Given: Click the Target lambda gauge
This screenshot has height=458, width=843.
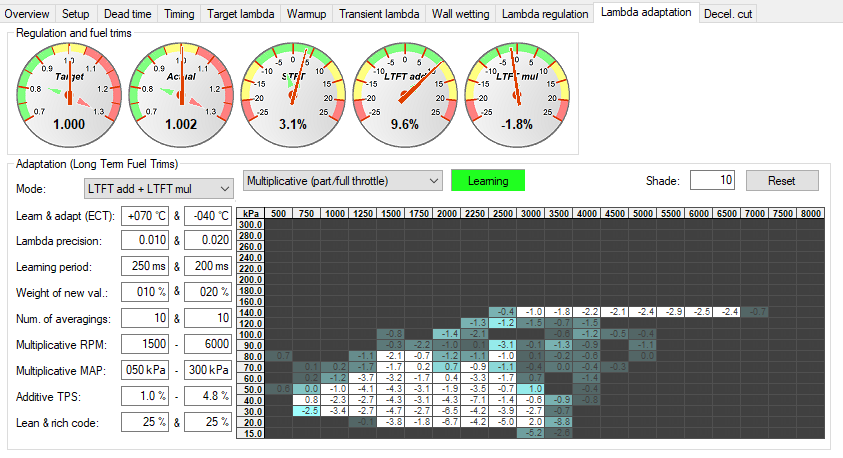Looking at the screenshot, I should point(69,95).
